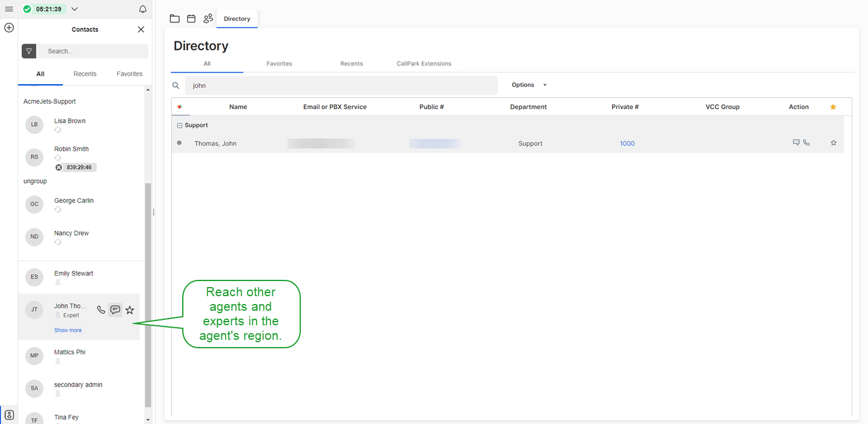
Task: Open Favorites tab in Directory
Action: pyautogui.click(x=279, y=64)
